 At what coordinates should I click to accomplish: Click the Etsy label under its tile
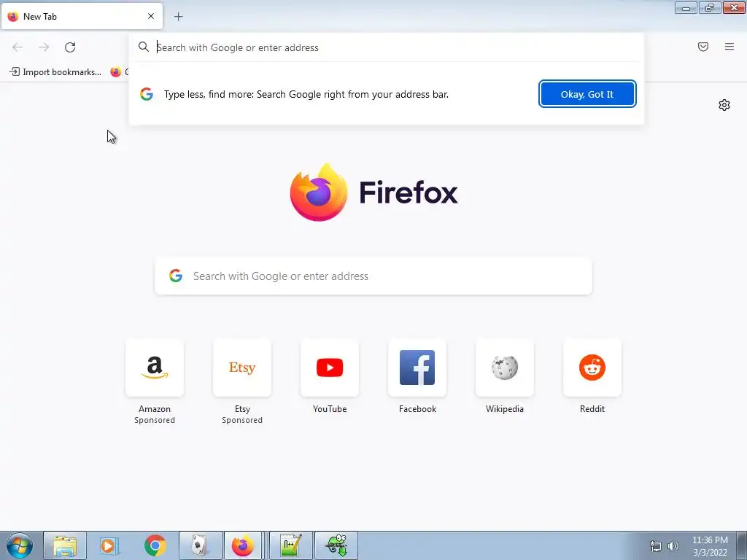click(242, 409)
